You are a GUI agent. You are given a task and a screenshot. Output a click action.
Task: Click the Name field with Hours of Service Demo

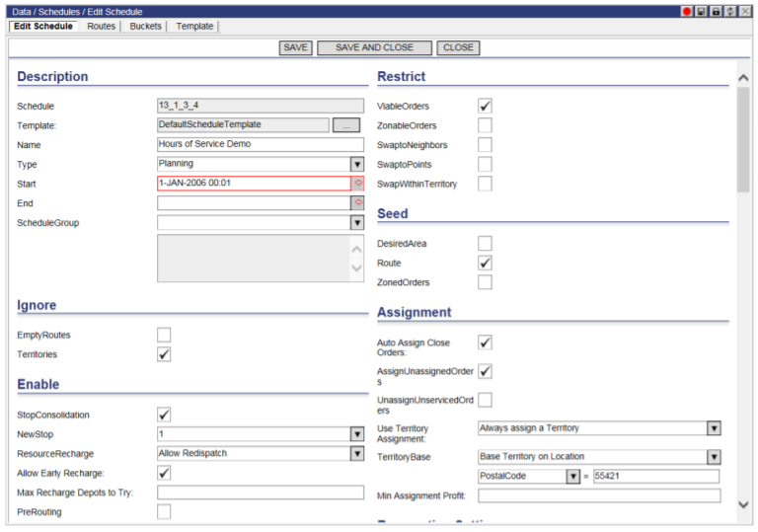point(260,144)
